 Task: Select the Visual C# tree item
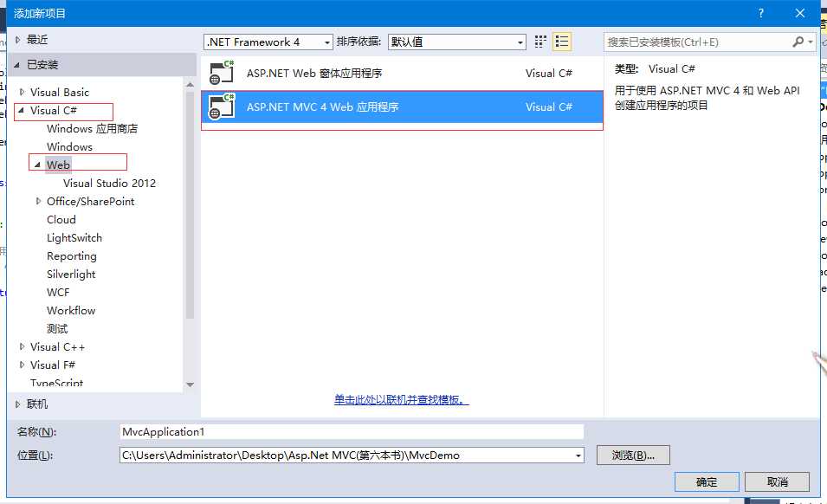click(x=54, y=111)
